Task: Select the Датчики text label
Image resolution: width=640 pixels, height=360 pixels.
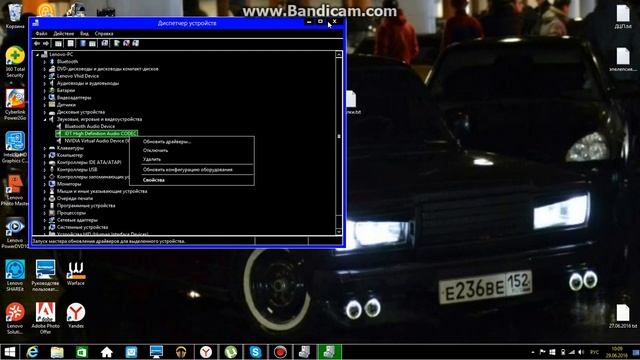Action: click(x=66, y=105)
